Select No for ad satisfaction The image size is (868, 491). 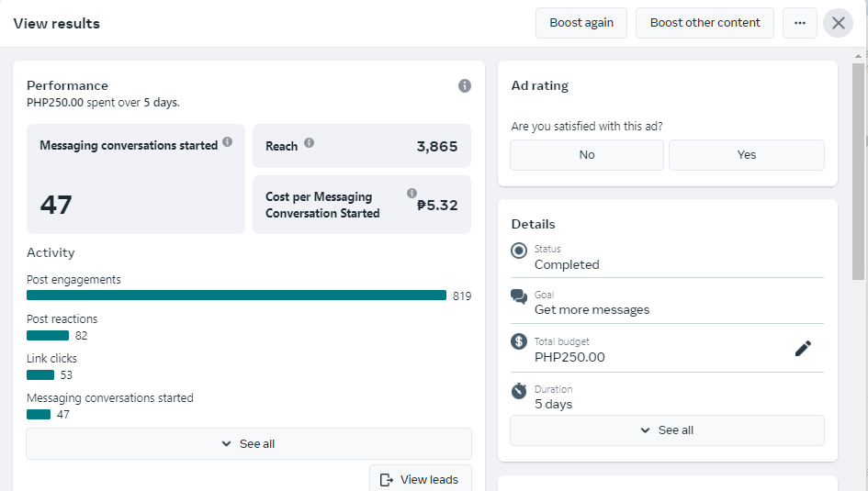[587, 155]
